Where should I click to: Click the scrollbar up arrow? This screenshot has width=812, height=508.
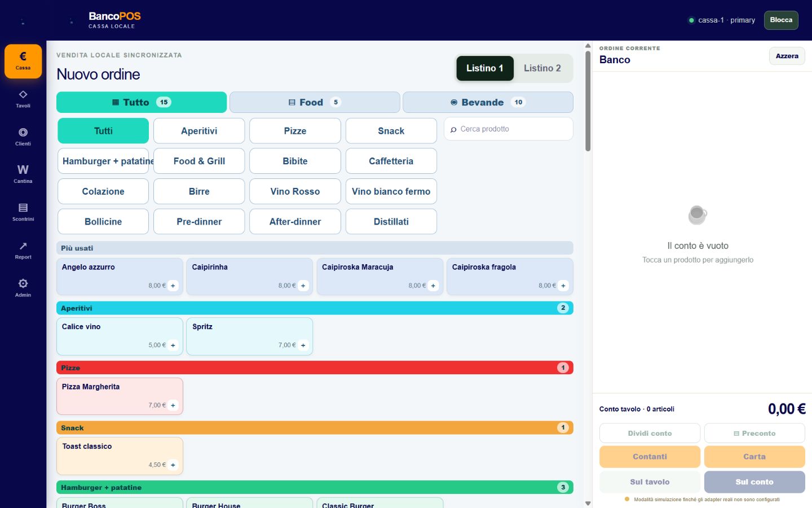point(588,46)
